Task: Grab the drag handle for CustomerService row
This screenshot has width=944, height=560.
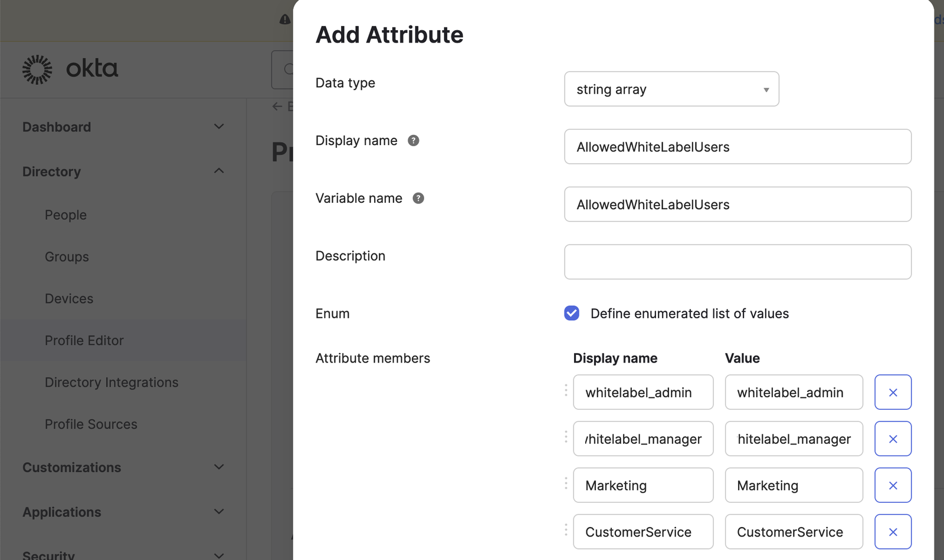Action: click(x=566, y=530)
